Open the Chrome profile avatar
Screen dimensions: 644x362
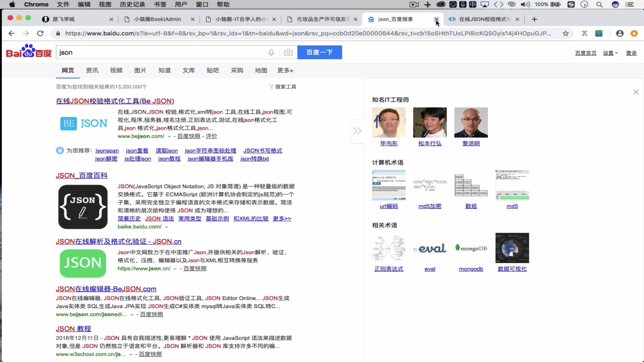click(x=620, y=33)
